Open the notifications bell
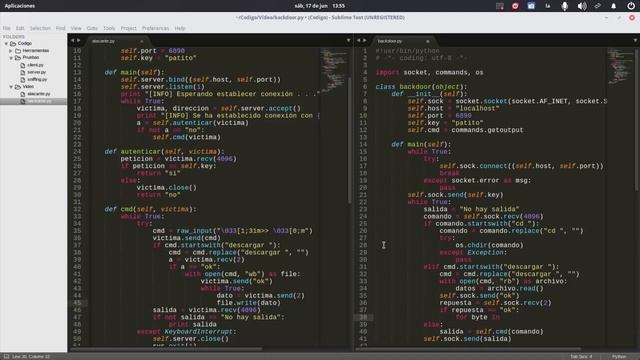 pyautogui.click(x=613, y=6)
